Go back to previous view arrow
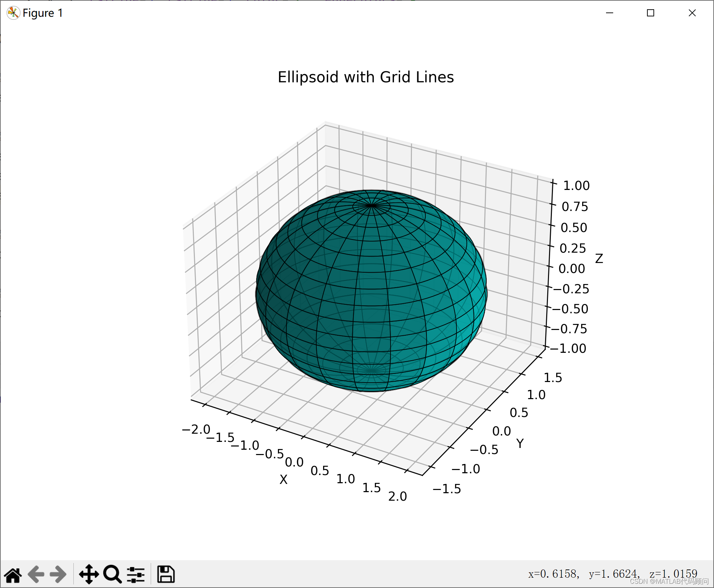The height and width of the screenshot is (588, 714). click(36, 574)
